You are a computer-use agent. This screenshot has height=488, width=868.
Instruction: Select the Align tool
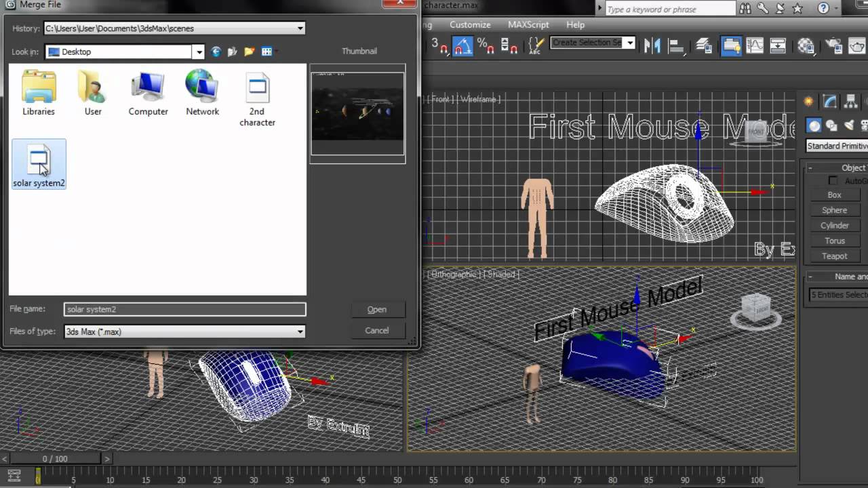676,45
